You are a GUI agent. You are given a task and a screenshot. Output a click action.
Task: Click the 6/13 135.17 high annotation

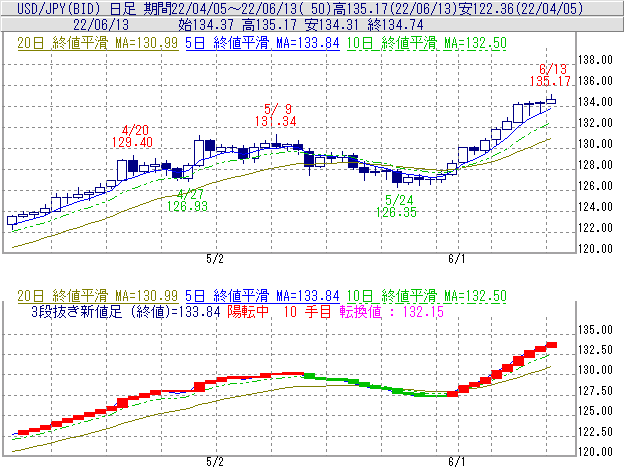pos(550,75)
